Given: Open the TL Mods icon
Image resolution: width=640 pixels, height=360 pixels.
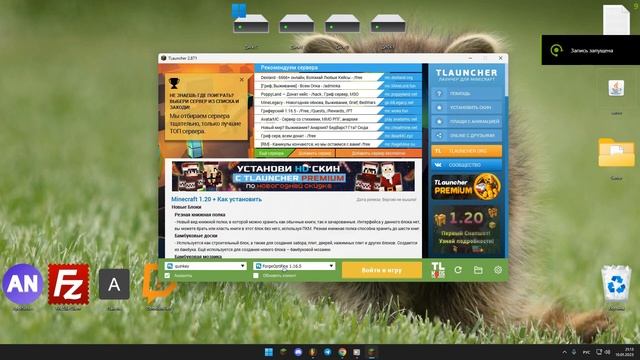Looking at the screenshot, I should pyautogui.click(x=438, y=270).
